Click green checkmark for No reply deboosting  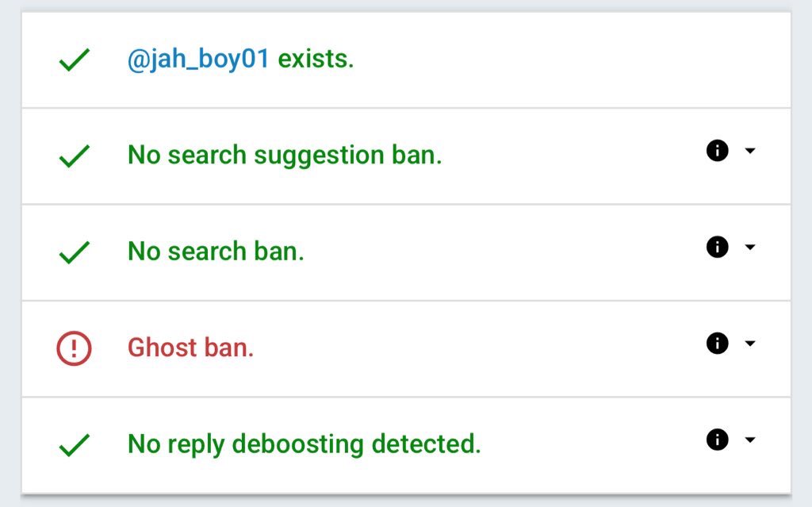tap(75, 445)
